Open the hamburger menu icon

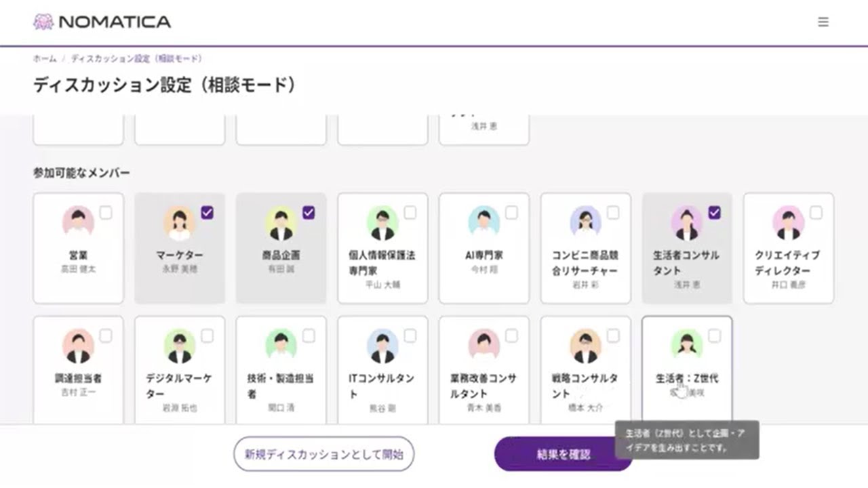(823, 22)
